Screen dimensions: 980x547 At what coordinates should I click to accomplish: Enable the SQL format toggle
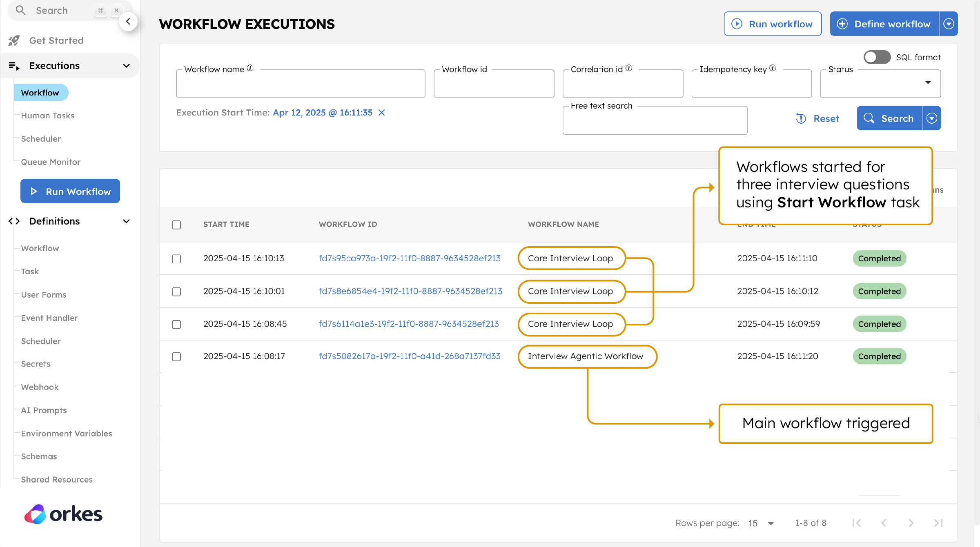[x=876, y=57]
